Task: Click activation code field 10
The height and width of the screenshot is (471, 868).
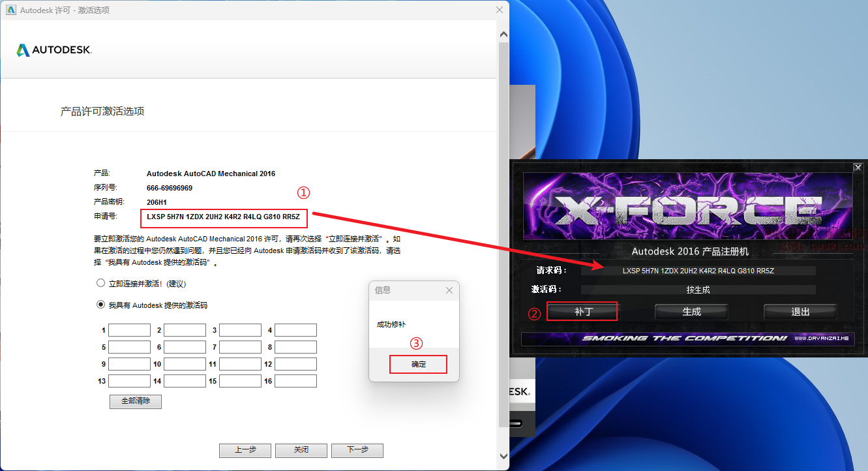Action: click(185, 364)
